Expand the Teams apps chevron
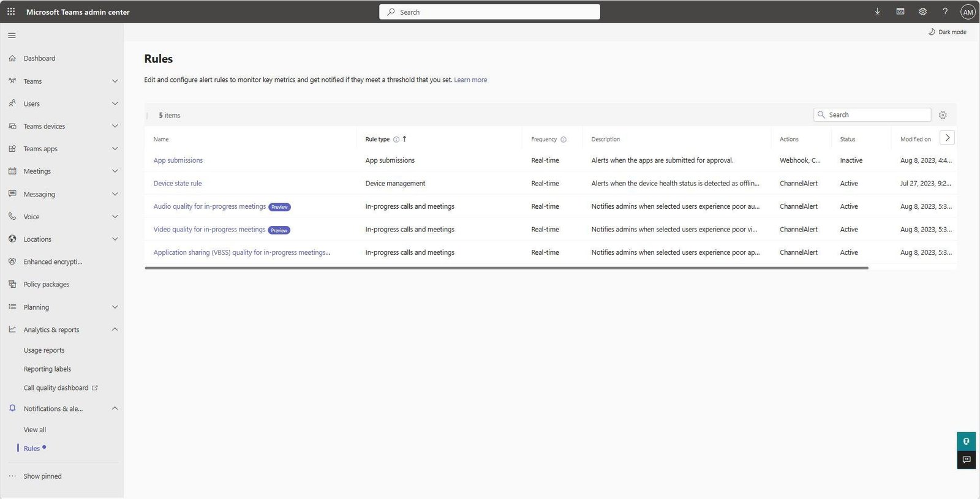Screen dimensions: 980x499 pyautogui.click(x=115, y=149)
